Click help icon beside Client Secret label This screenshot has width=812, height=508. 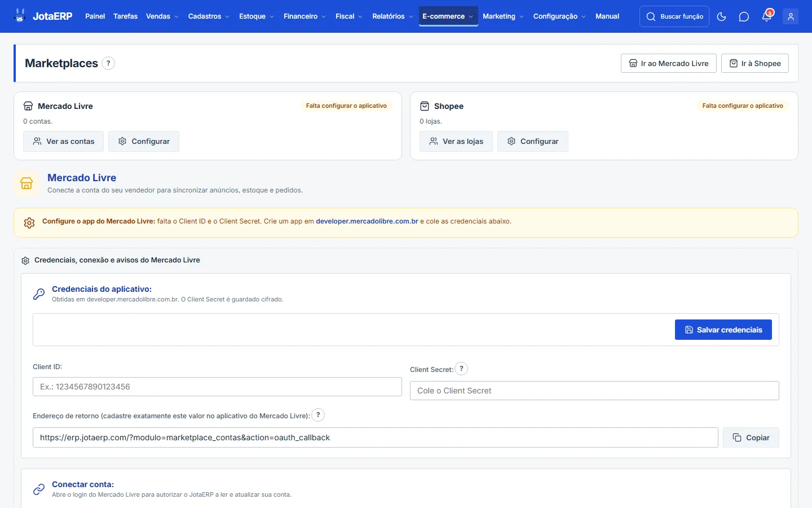(461, 369)
